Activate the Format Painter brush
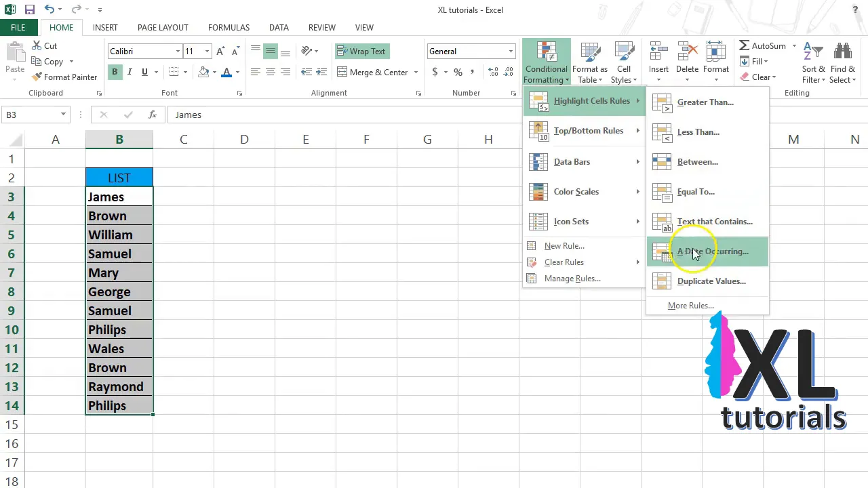 (64, 77)
